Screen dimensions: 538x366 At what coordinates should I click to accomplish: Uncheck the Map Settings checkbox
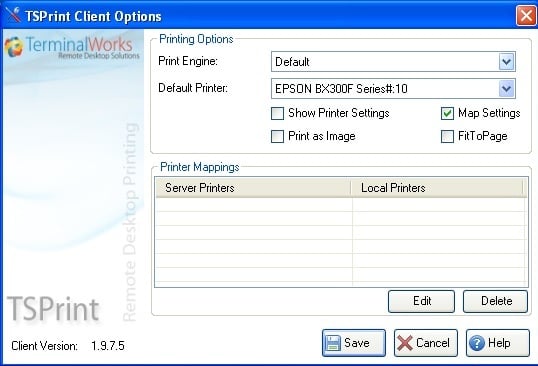pos(447,113)
